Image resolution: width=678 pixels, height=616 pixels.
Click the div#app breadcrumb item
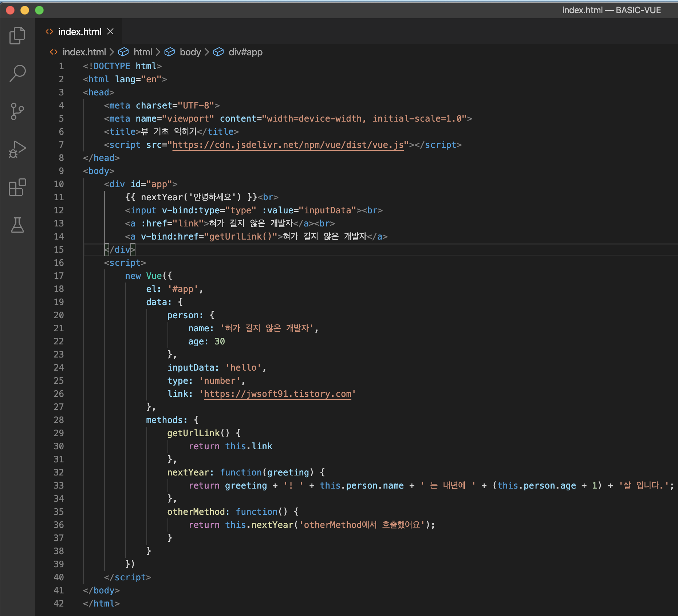click(245, 52)
